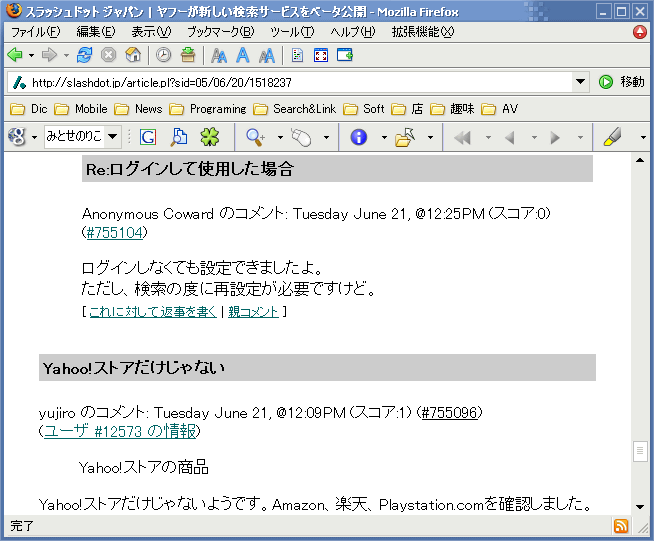
Task: Open the magnifier icon's dropdown arrow
Action: [280, 137]
